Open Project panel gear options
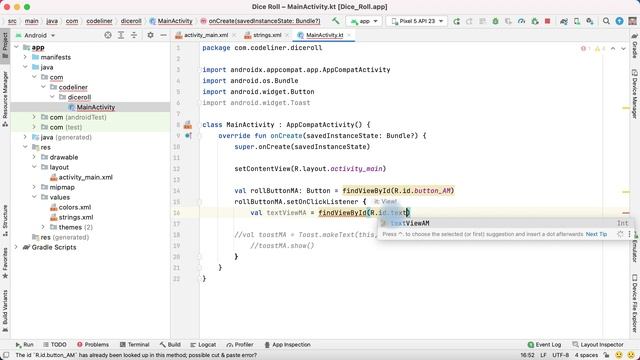This screenshot has width=640, height=360. 150,35
